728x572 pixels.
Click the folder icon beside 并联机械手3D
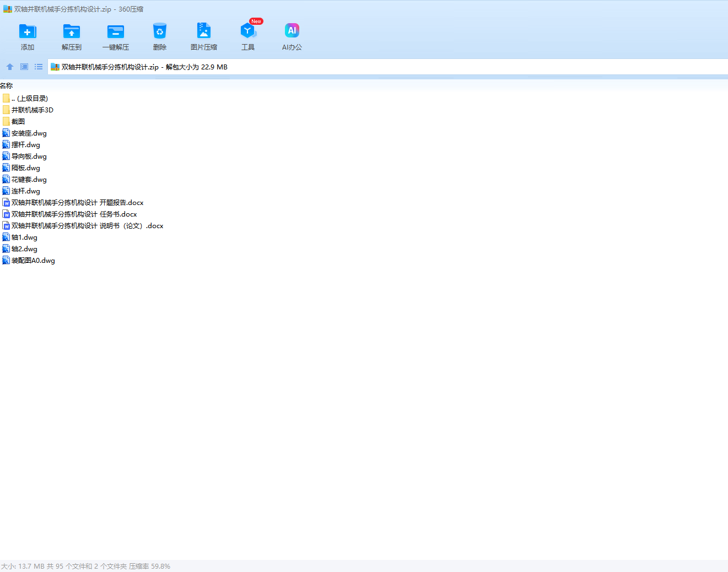6,110
